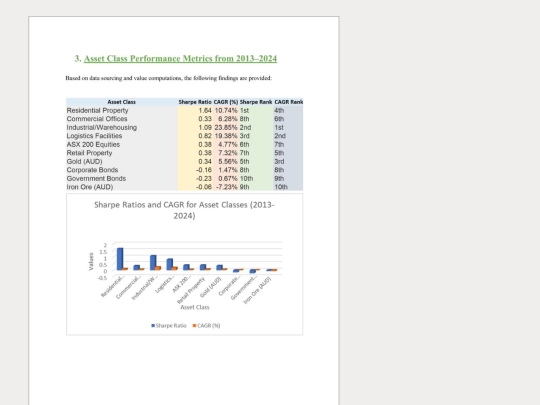Select the 'Values' vertical axis title
This screenshot has height=405, width=540.
91,261
